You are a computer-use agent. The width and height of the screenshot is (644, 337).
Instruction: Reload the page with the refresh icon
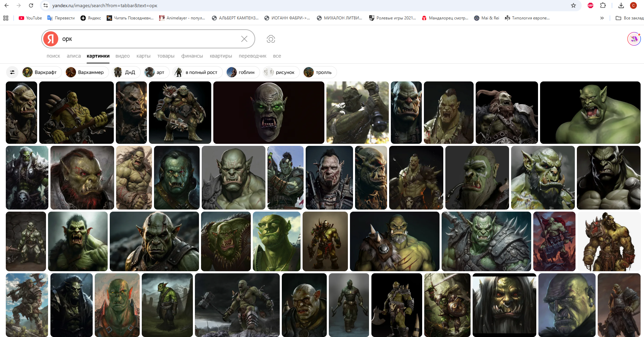[31, 5]
